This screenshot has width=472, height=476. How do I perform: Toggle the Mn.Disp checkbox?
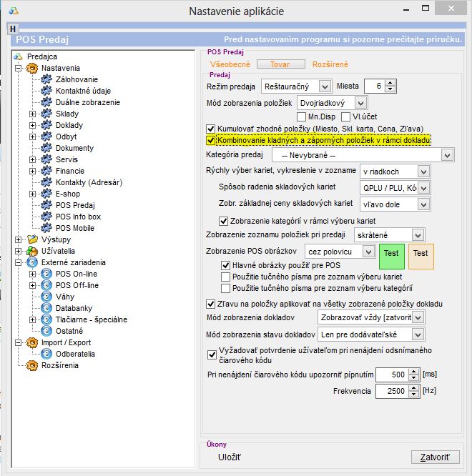(302, 116)
